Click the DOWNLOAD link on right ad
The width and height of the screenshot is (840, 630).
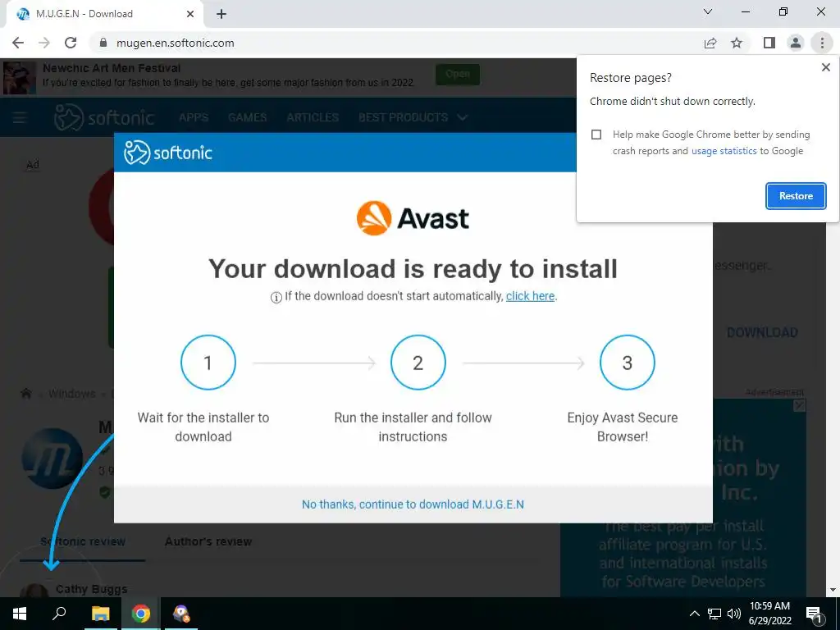coord(762,332)
